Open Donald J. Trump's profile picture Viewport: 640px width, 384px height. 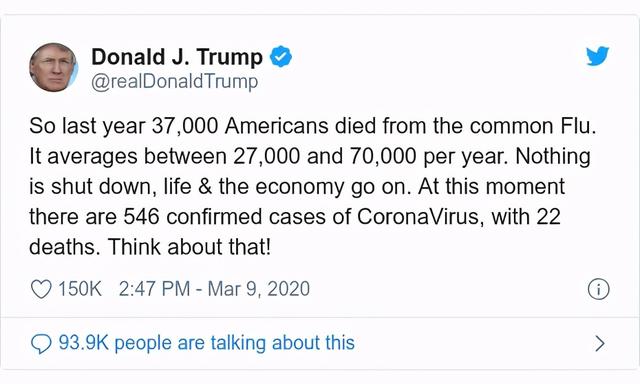(53, 67)
